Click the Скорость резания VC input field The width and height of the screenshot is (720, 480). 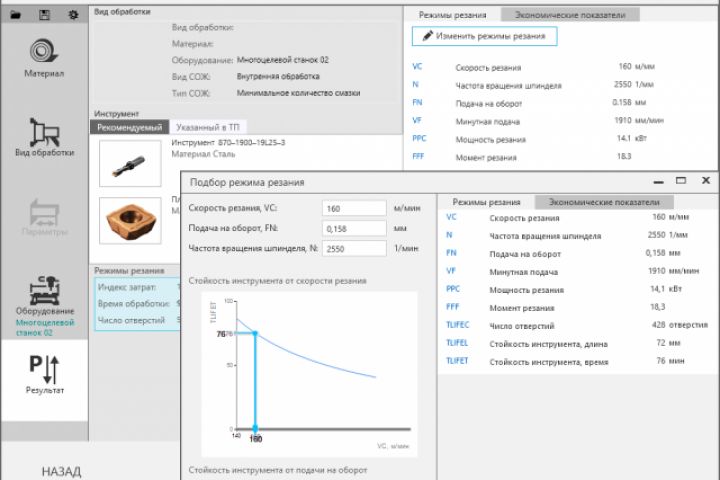click(x=354, y=209)
